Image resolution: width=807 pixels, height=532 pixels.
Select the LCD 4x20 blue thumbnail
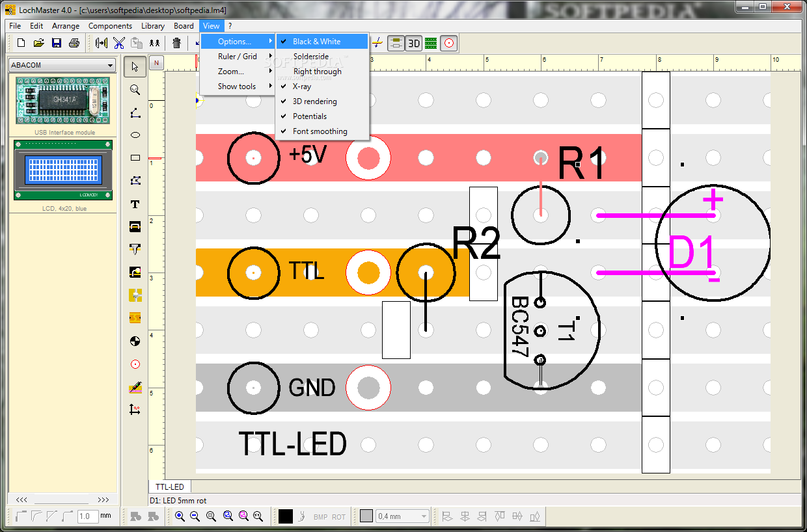[63, 170]
